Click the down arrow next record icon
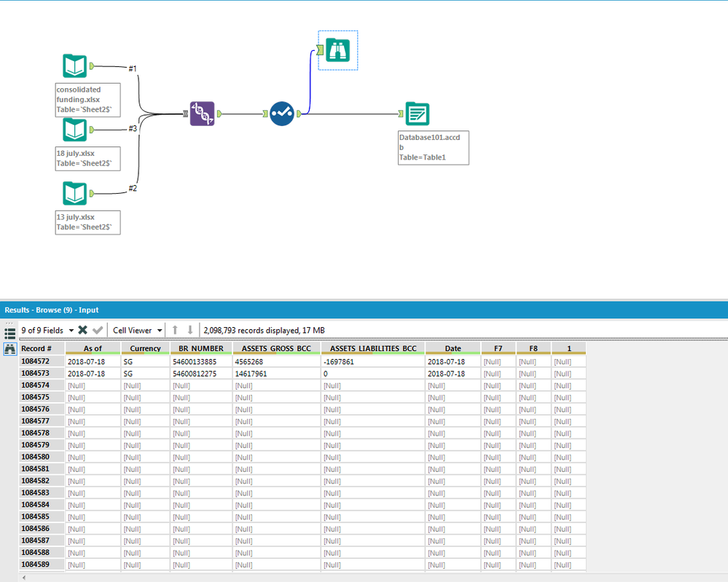This screenshot has width=728, height=582. (x=190, y=330)
